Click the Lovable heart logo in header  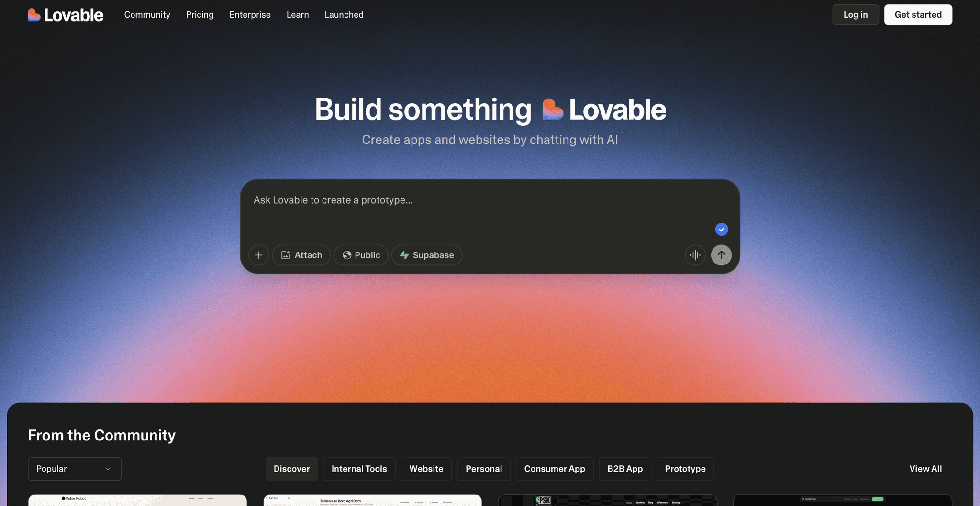34,15
